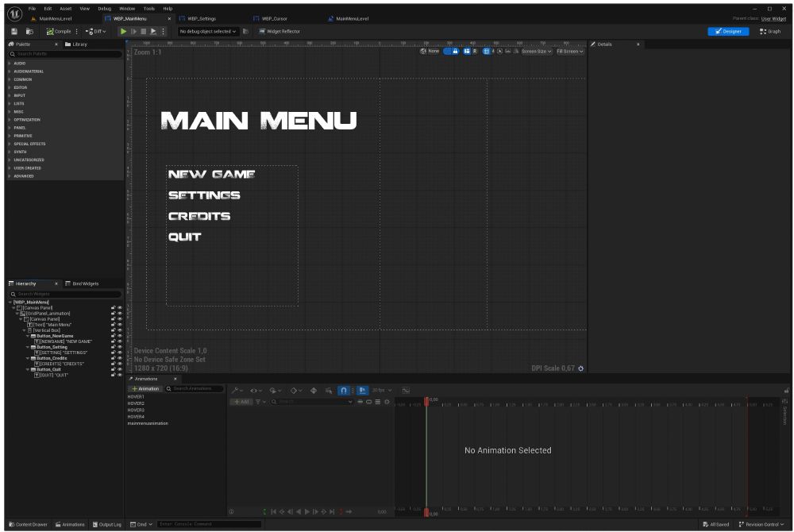Compile the widget blueprint

(x=59, y=32)
